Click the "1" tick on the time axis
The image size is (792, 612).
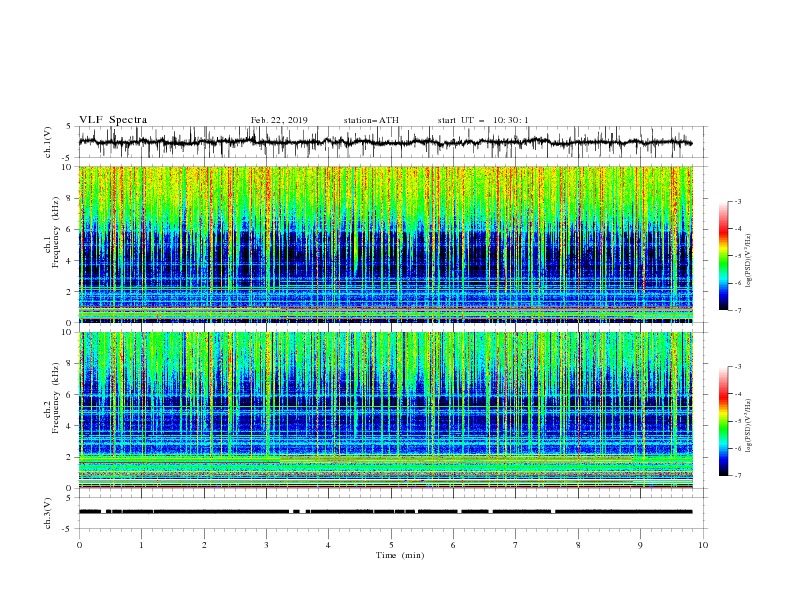(x=141, y=545)
